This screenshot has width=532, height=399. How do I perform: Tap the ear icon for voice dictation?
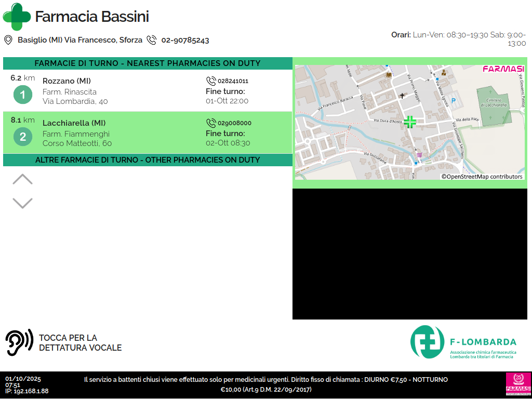[x=19, y=343]
